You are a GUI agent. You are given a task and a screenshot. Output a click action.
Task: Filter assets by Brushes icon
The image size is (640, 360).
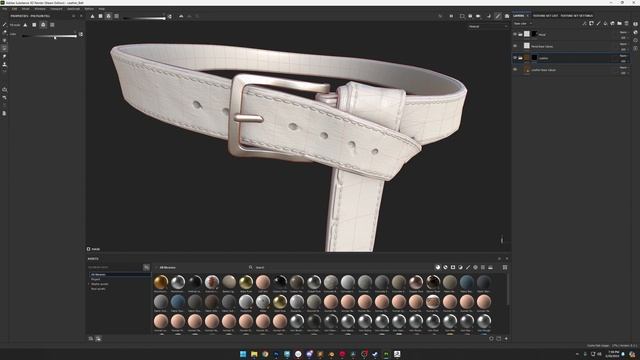pyautogui.click(x=468, y=267)
